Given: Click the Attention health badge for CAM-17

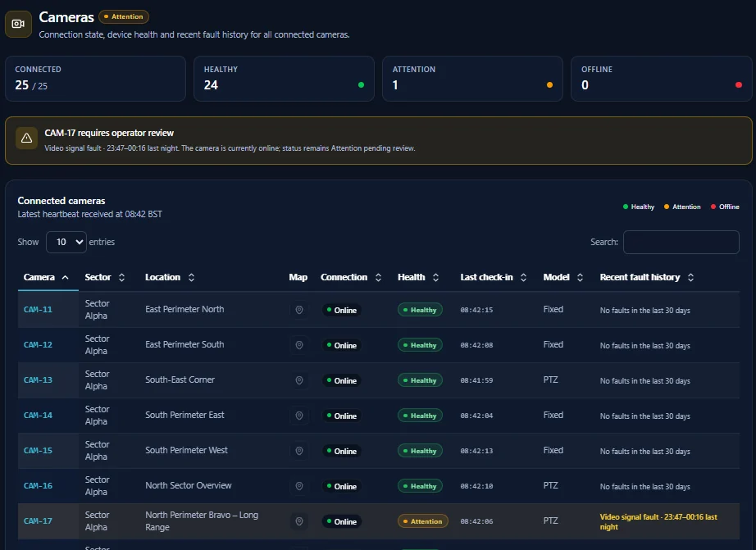Looking at the screenshot, I should coord(423,521).
